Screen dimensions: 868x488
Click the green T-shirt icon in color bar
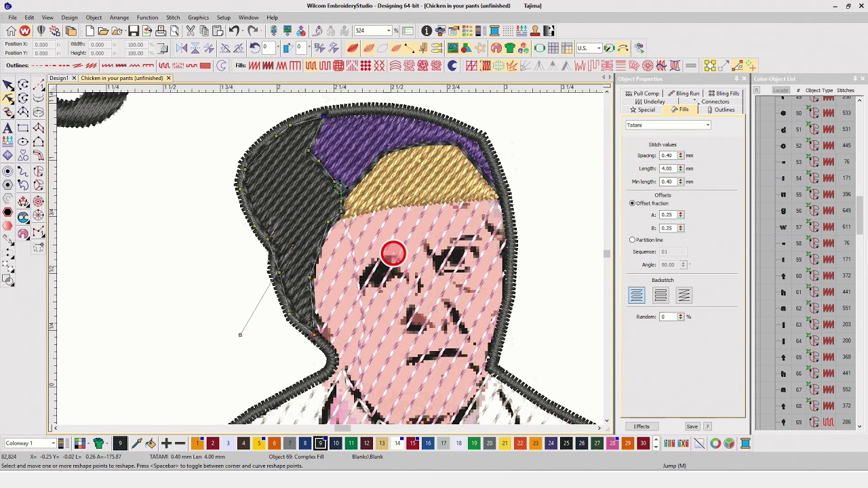click(x=99, y=443)
